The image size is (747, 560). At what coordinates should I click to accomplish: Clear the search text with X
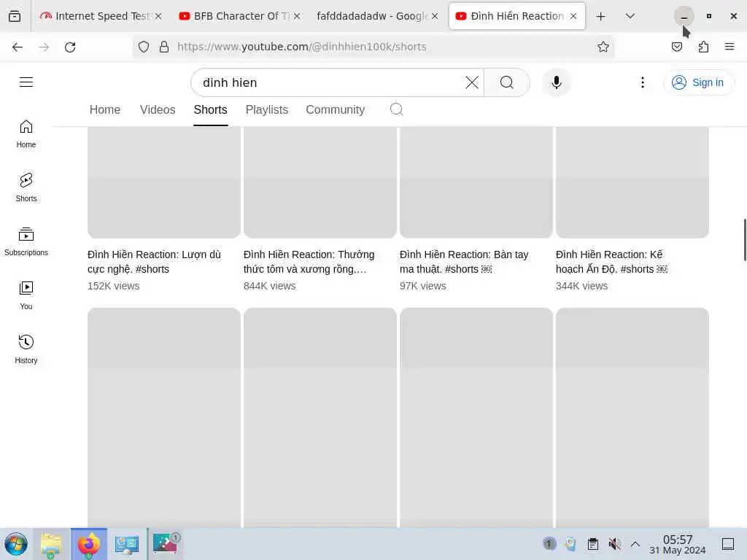pos(472,82)
